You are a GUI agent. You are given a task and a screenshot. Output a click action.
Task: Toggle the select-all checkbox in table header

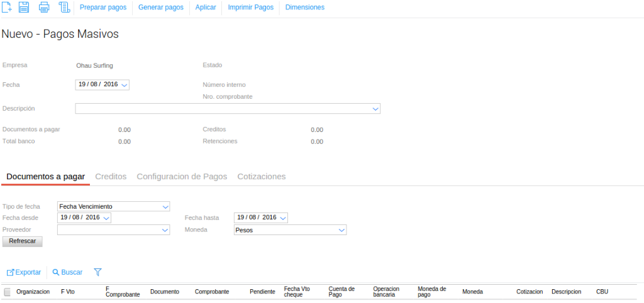click(x=7, y=292)
